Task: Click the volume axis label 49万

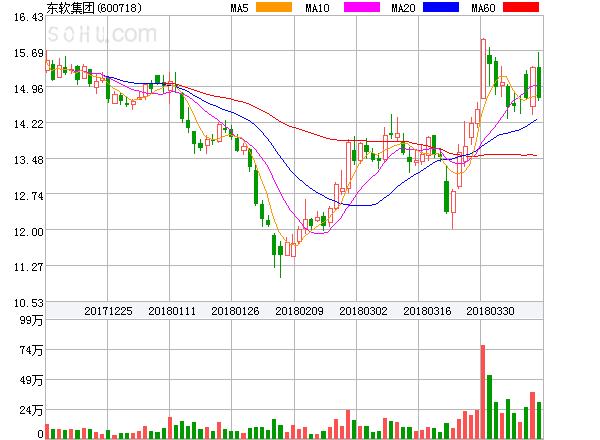Action: [x=31, y=380]
